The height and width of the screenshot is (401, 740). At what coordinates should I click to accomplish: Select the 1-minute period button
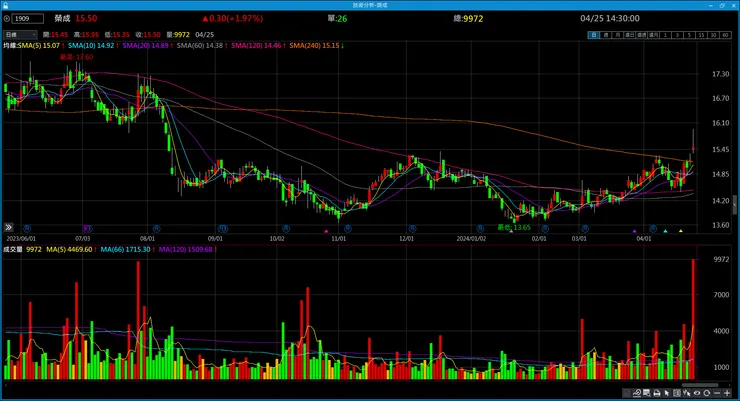(x=665, y=35)
